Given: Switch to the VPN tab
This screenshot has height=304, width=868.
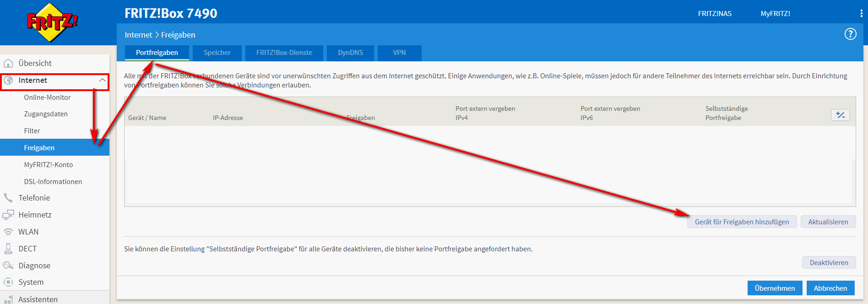Looking at the screenshot, I should point(399,53).
